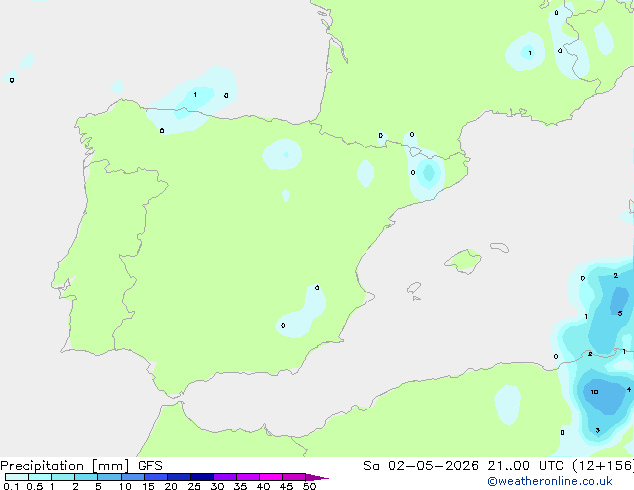Click the legend scale label '25'

tap(194, 486)
